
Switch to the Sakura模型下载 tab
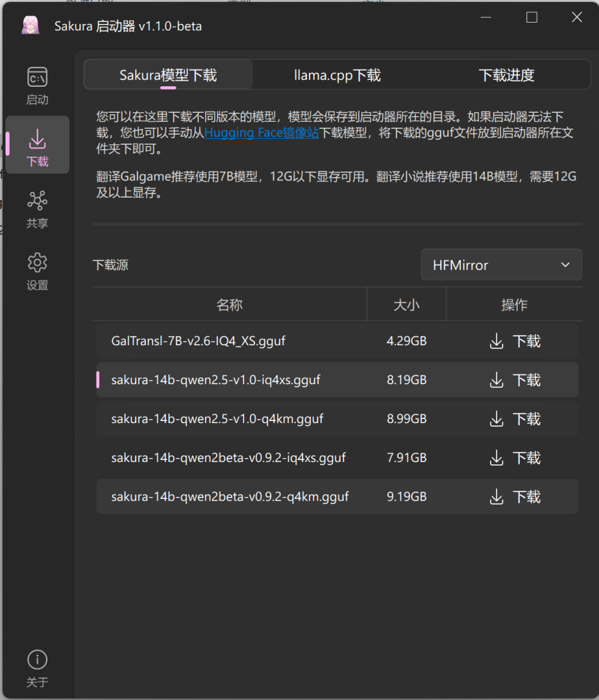point(168,75)
